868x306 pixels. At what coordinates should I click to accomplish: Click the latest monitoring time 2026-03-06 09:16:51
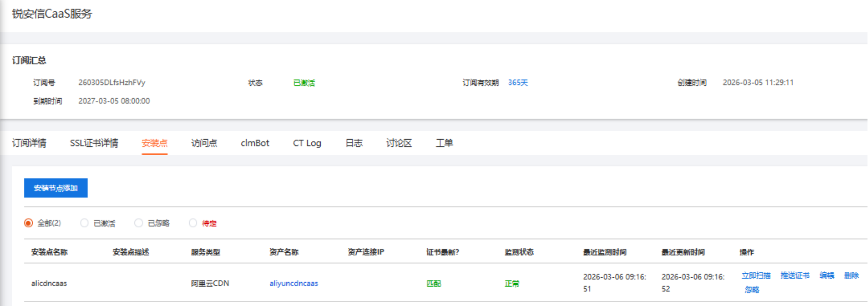(x=614, y=283)
